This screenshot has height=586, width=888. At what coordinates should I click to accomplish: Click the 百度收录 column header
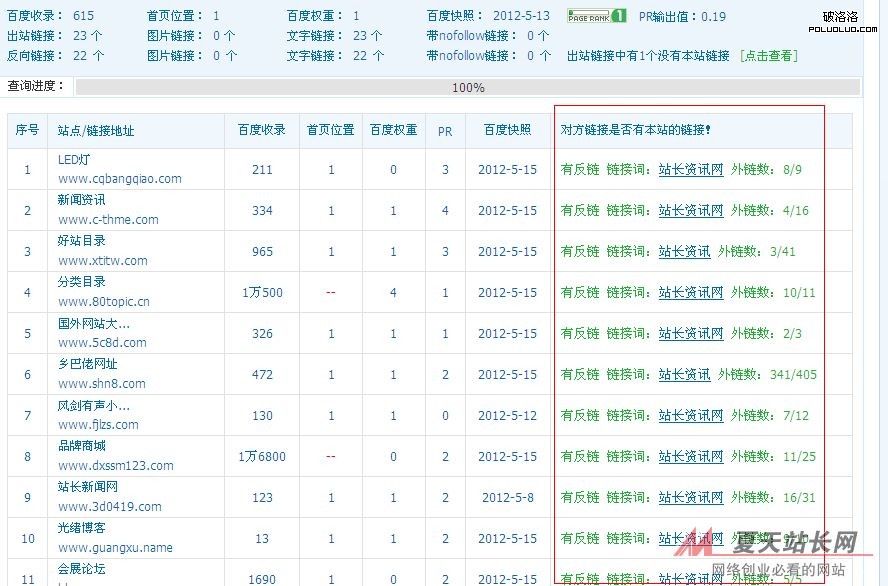coord(262,130)
